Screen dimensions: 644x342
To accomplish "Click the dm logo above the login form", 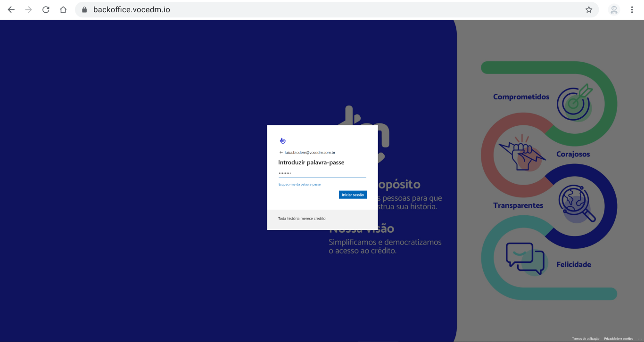I will click(282, 140).
